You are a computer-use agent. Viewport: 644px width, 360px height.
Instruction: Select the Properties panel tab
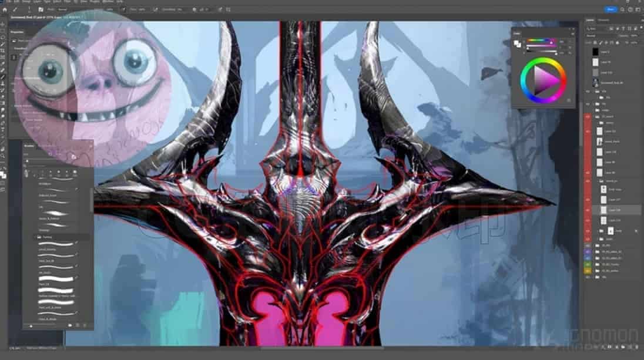point(17,32)
